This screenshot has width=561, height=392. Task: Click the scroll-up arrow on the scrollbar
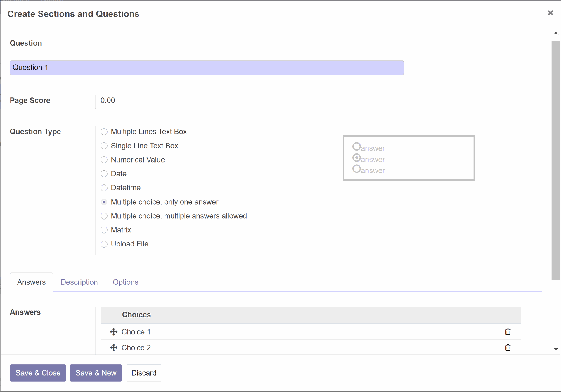(x=555, y=33)
